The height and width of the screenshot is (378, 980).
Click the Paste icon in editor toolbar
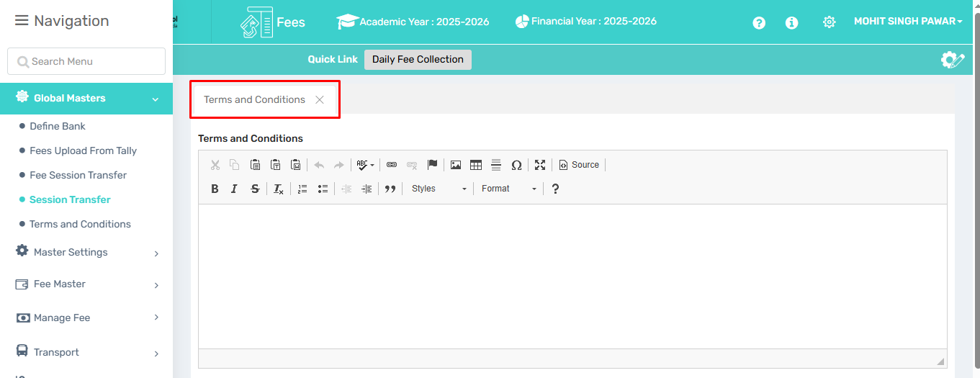click(255, 165)
